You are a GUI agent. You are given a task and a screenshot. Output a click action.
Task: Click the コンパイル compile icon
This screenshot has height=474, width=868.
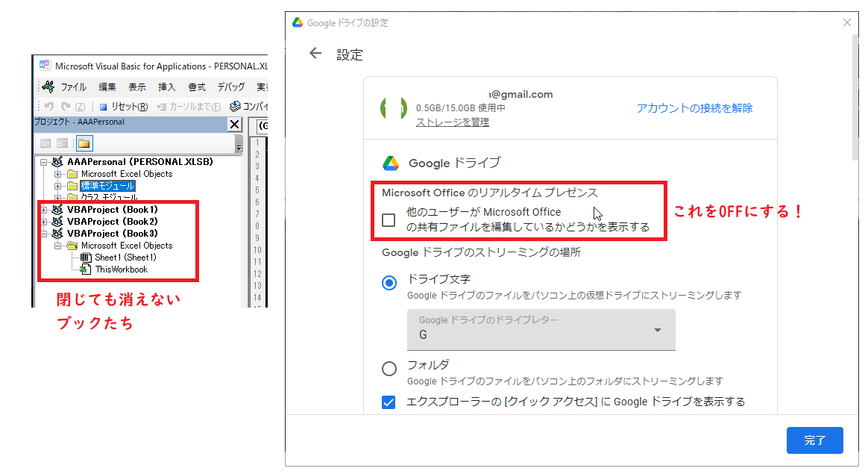pos(235,106)
